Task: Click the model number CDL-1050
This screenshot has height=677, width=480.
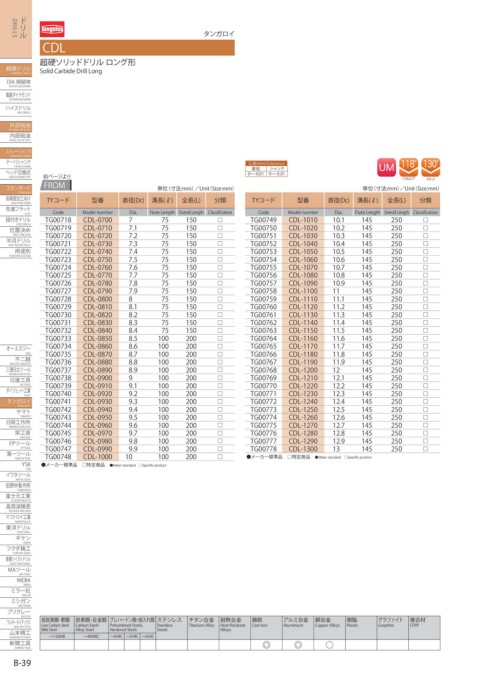Action: 303,251
